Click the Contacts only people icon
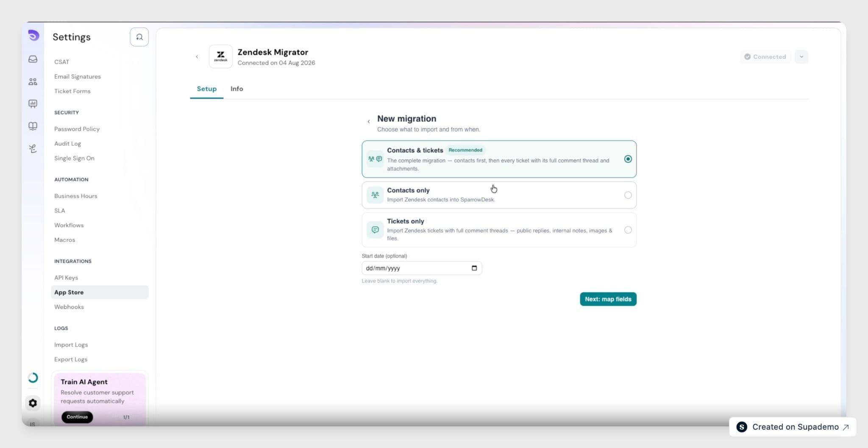The width and height of the screenshot is (868, 448). (375, 195)
